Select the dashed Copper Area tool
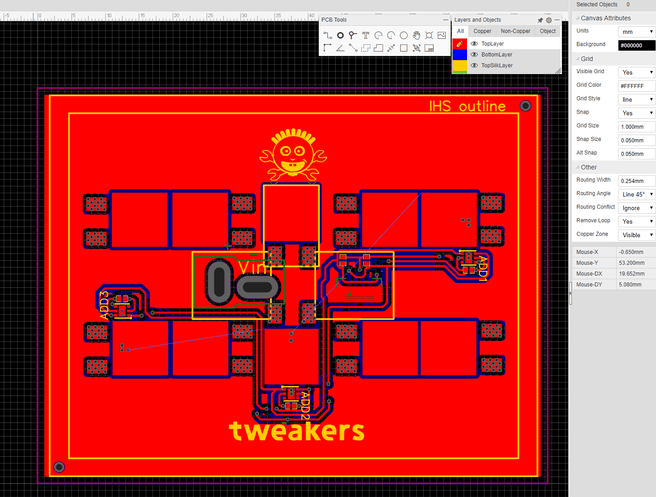The height and width of the screenshot is (497, 656). tap(366, 48)
